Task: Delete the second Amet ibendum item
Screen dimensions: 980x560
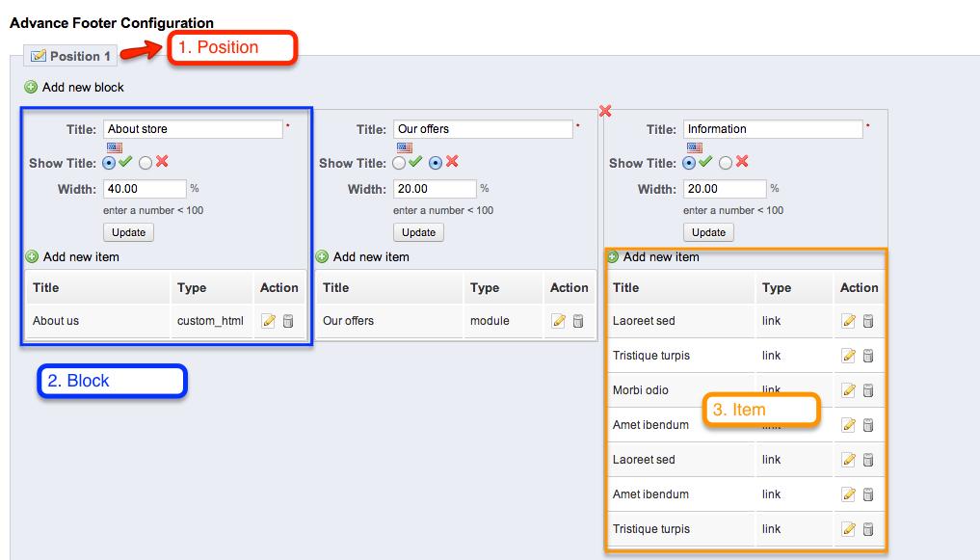Action: point(868,494)
